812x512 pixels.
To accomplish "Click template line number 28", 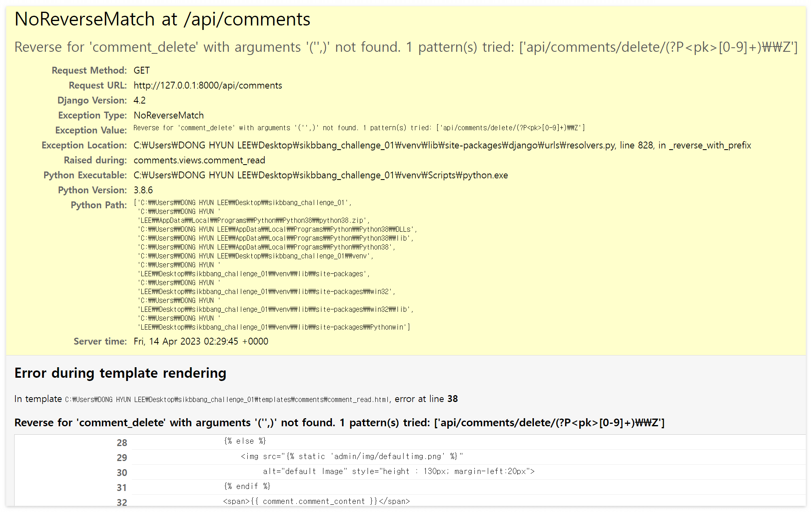I will (122, 443).
